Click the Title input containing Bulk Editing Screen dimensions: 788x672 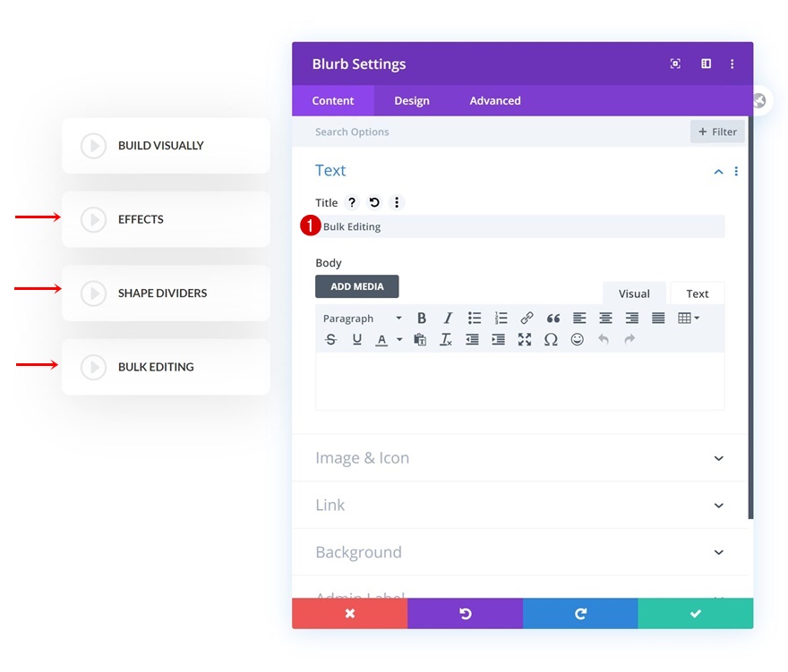tap(520, 226)
